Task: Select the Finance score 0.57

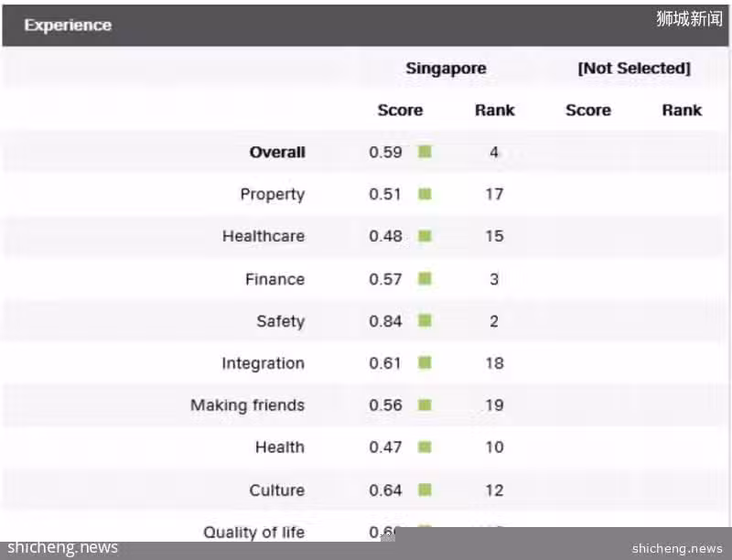Action: [x=385, y=279]
